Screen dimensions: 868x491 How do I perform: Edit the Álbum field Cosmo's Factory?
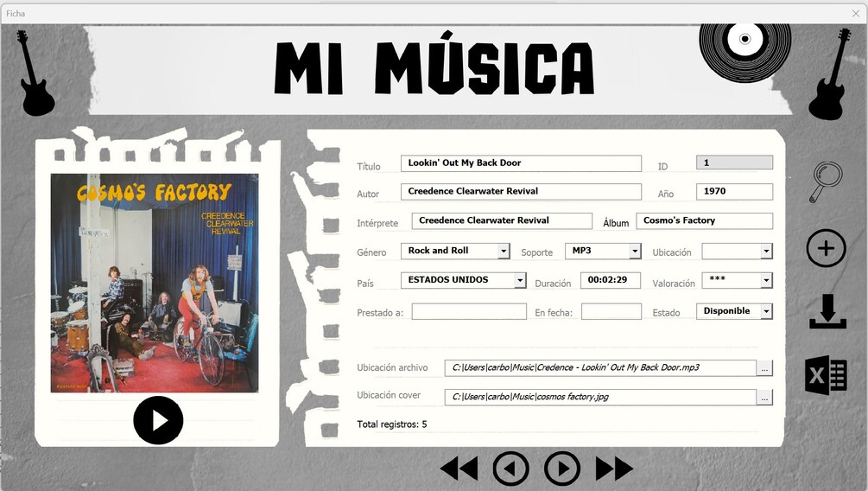(x=704, y=220)
